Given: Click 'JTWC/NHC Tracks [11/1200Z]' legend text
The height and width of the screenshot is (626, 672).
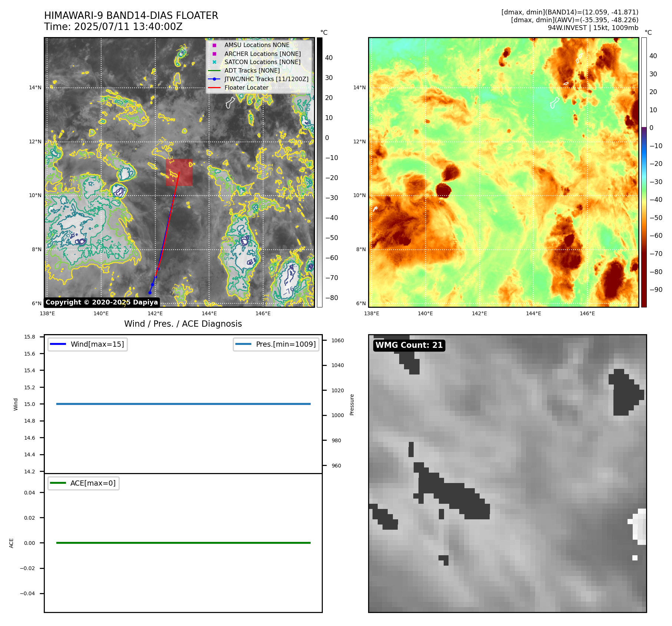Looking at the screenshot, I should pos(267,79).
